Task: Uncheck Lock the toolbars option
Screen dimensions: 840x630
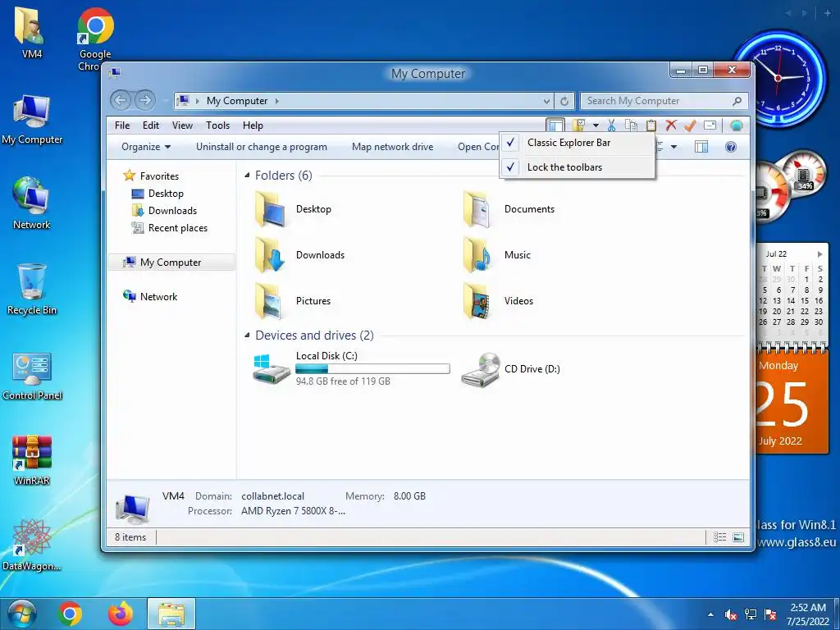Action: (577, 167)
